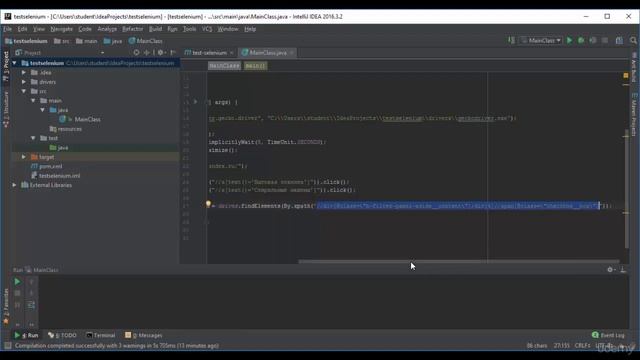This screenshot has width=640, height=360.
Task: Click collapse all icon in Project panel header
Action: pos(147,53)
